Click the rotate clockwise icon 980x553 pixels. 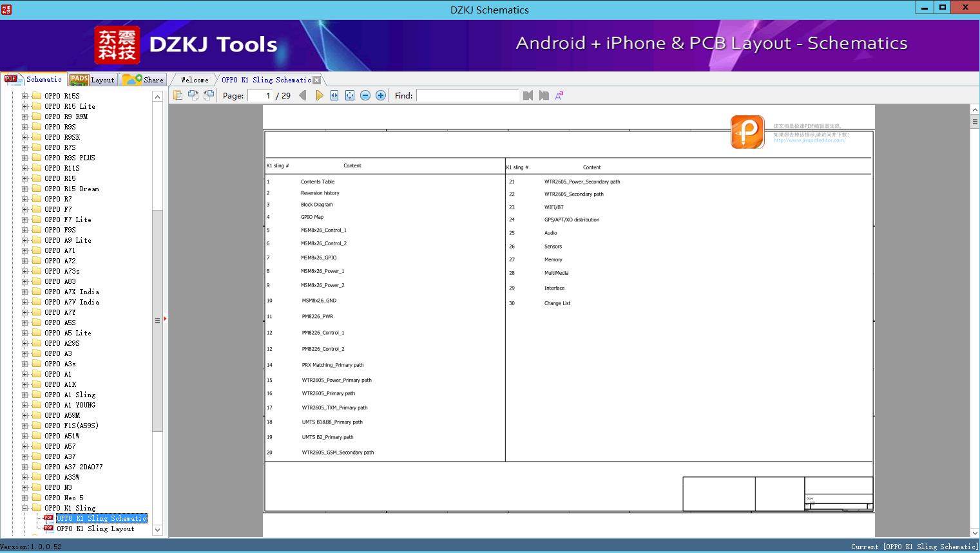(x=209, y=95)
